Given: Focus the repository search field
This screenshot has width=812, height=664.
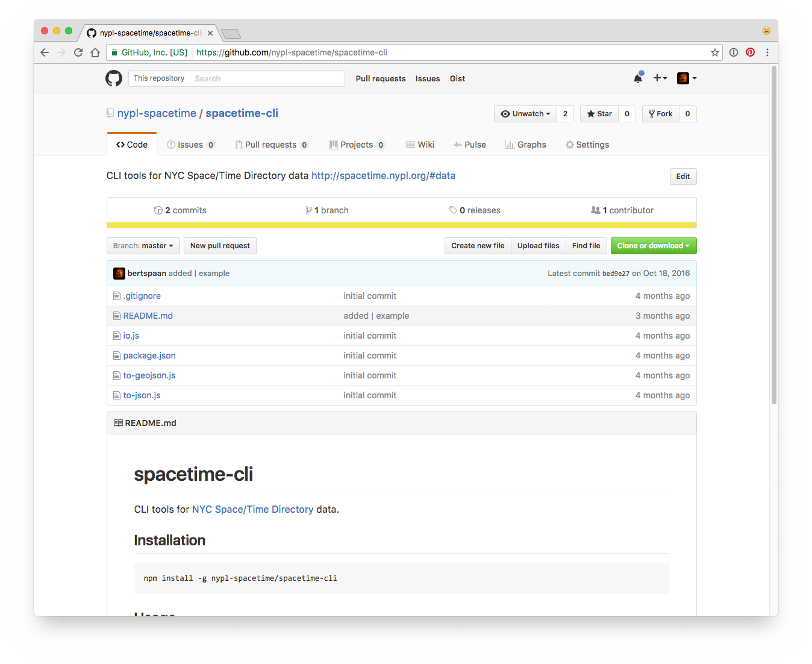Looking at the screenshot, I should (267, 78).
